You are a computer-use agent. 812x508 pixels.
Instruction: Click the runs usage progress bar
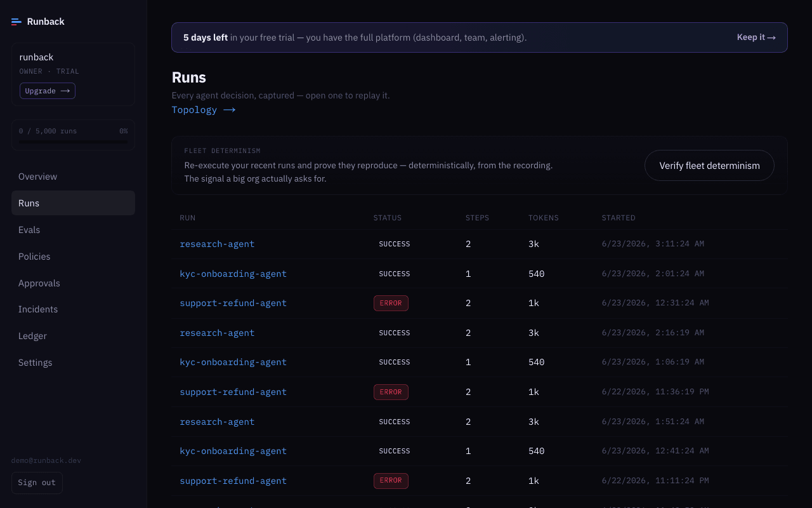pyautogui.click(x=73, y=142)
